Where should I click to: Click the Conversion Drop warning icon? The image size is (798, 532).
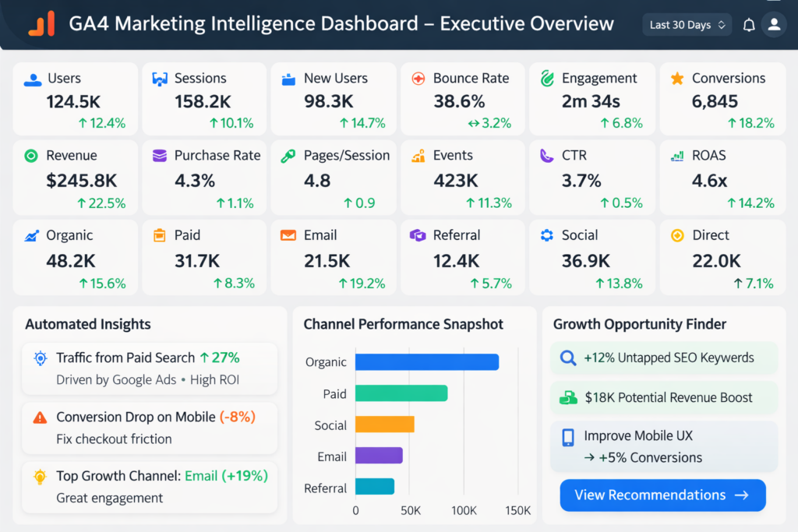pos(40,417)
